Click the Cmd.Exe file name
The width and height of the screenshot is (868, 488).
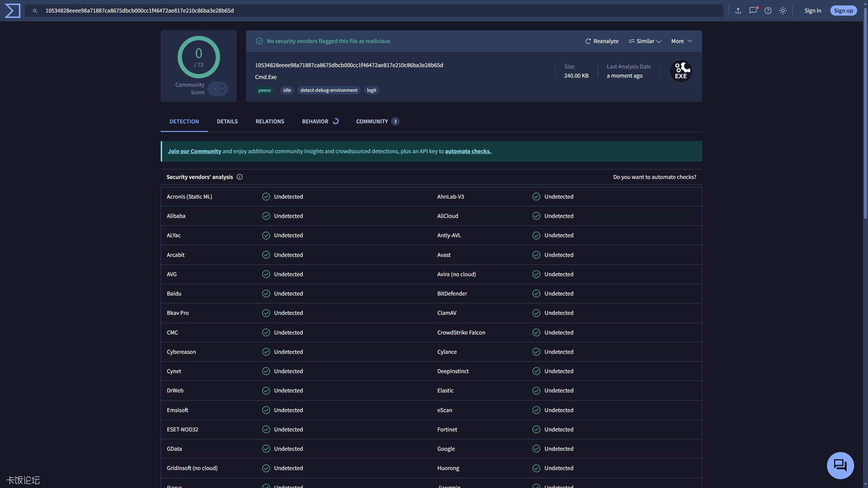[266, 77]
